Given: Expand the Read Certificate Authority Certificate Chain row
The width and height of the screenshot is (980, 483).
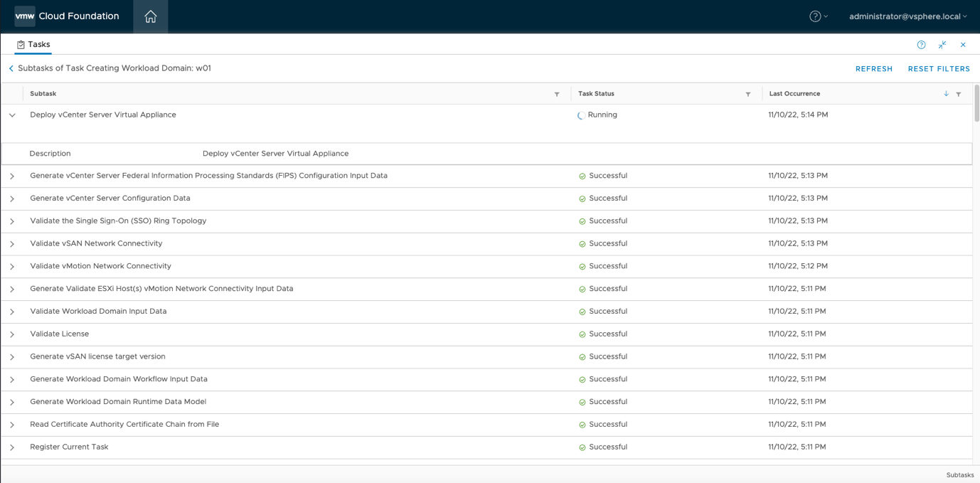Looking at the screenshot, I should coord(12,425).
